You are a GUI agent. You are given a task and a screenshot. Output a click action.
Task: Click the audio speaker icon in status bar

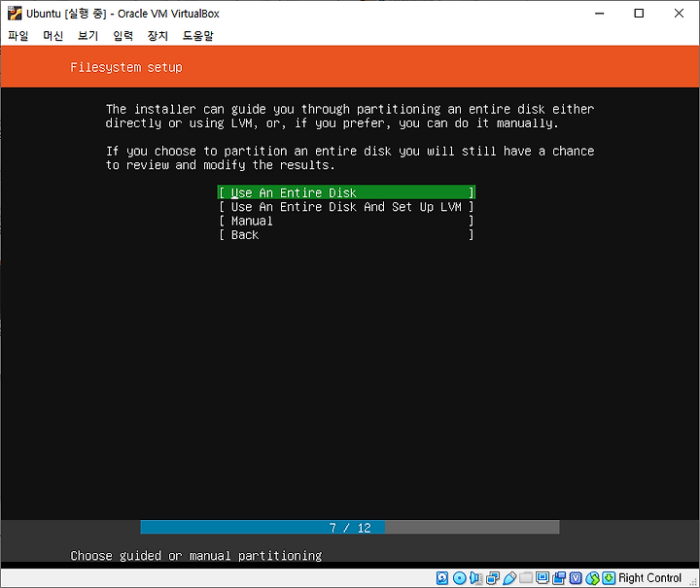coord(475,577)
